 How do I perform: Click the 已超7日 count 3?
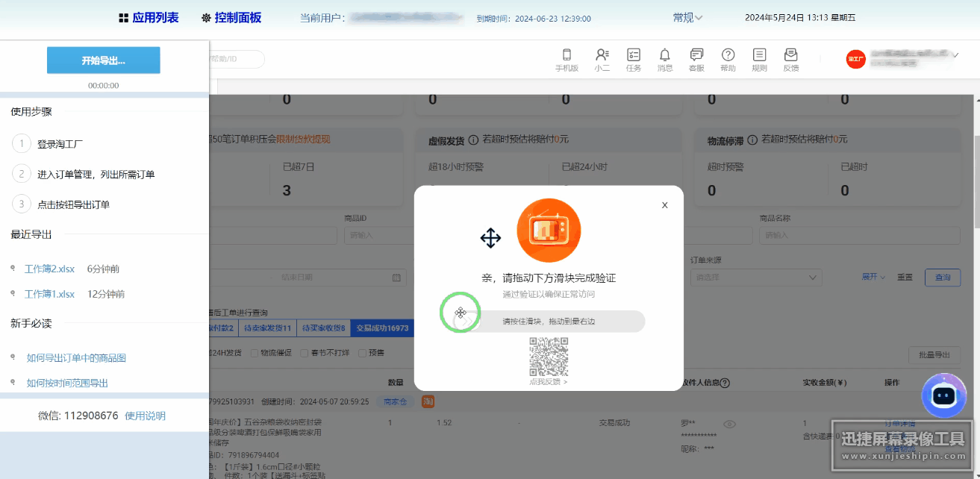pos(287,191)
